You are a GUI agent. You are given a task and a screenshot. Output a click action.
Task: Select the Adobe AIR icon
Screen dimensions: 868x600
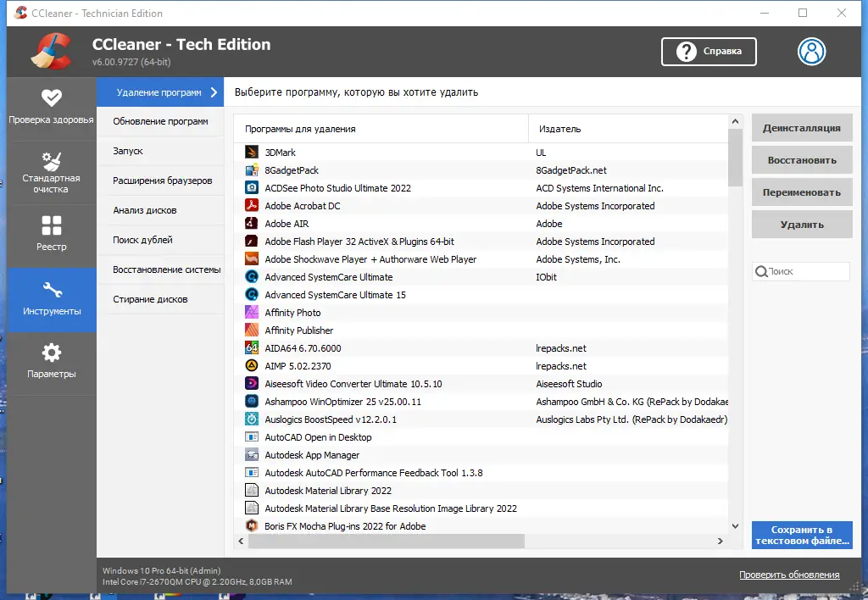pos(251,223)
